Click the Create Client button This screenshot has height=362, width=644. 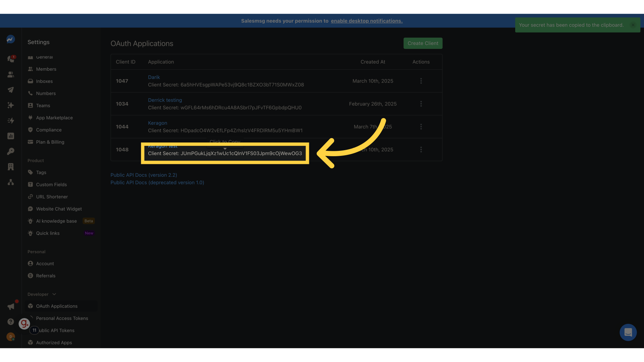423,43
